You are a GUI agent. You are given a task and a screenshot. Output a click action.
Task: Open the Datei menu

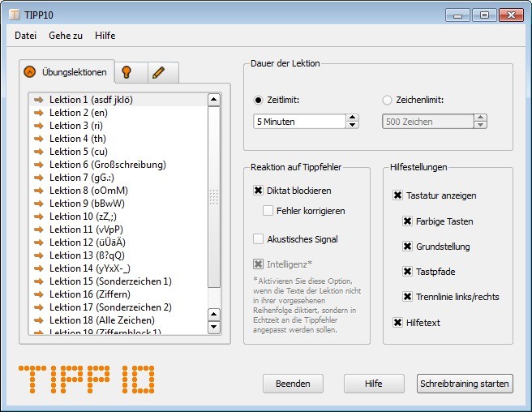click(25, 36)
